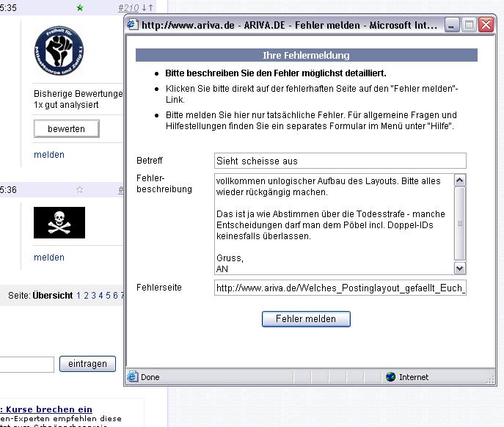Click the eintragen button
This screenshot has height=427, width=504.
coord(87,364)
